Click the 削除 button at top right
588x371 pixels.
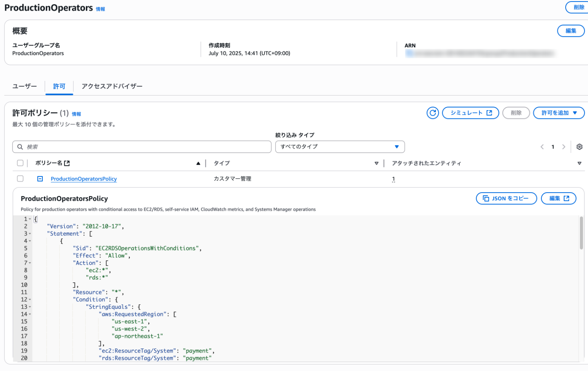[577, 7]
